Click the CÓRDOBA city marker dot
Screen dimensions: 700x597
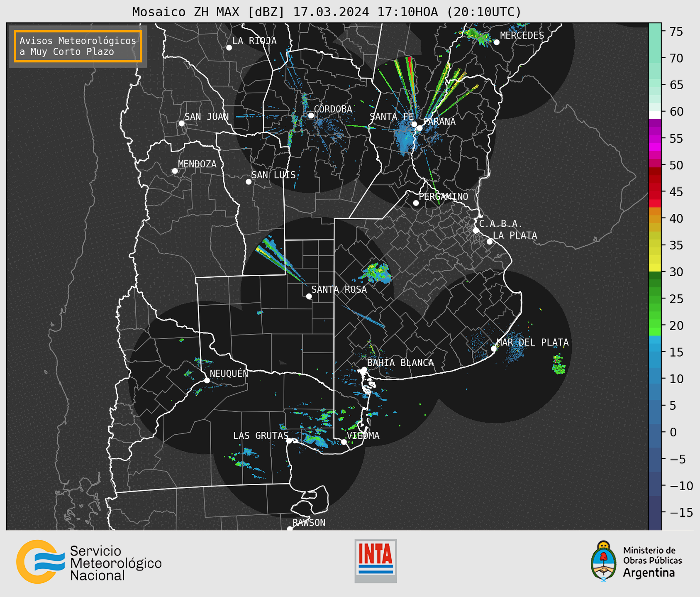coord(311,115)
